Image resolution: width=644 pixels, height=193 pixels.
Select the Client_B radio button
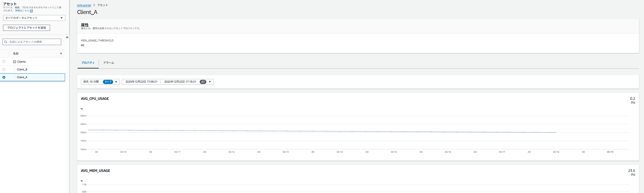pyautogui.click(x=4, y=70)
